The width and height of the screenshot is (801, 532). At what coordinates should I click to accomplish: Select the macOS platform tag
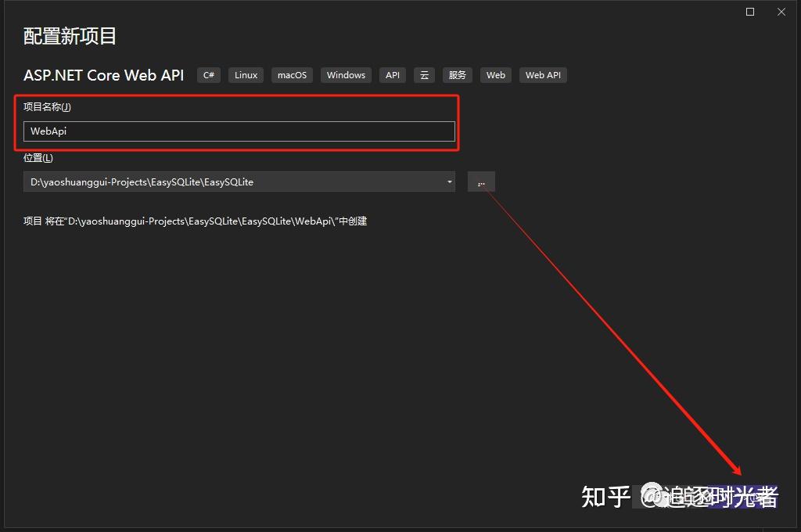click(x=291, y=74)
